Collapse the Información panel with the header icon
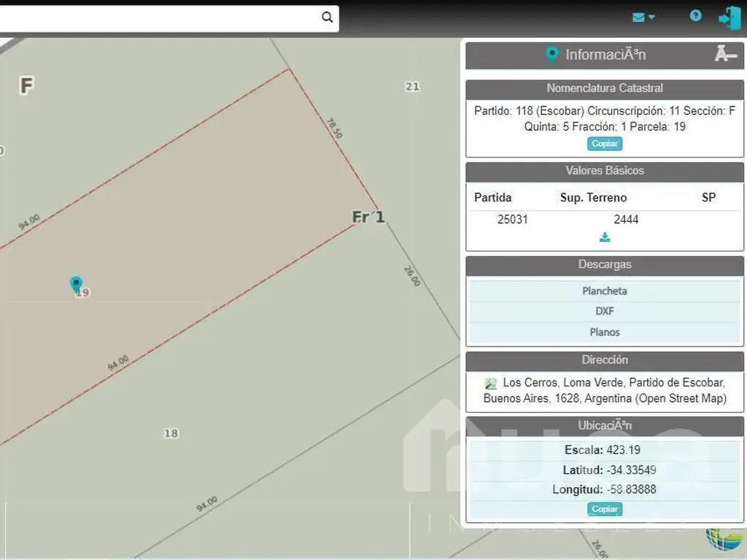This screenshot has width=747, height=560. tap(725, 54)
